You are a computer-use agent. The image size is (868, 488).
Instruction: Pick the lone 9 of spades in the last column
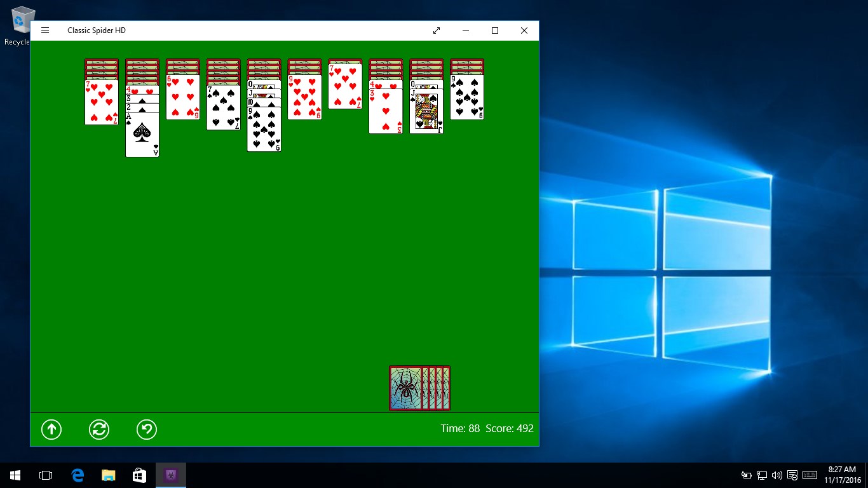click(x=467, y=97)
